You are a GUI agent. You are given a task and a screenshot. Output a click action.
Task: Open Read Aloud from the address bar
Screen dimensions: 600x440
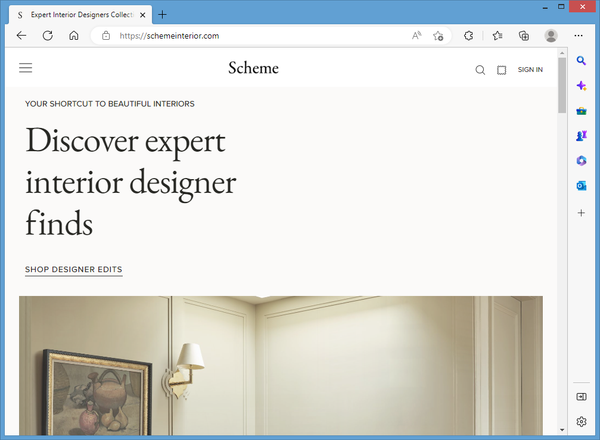416,36
